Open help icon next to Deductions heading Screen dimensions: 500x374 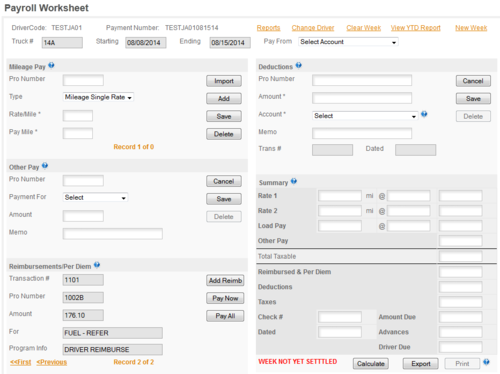tap(299, 65)
